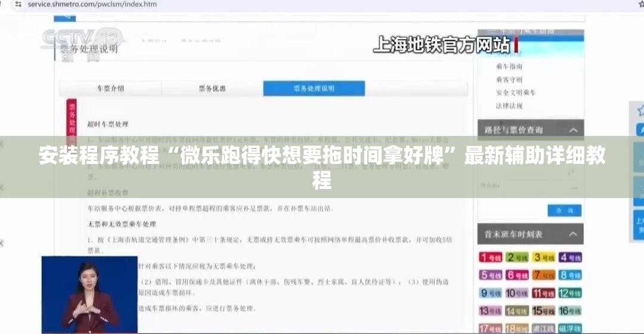Select the Line 13 (13号线) badge

click(490, 311)
